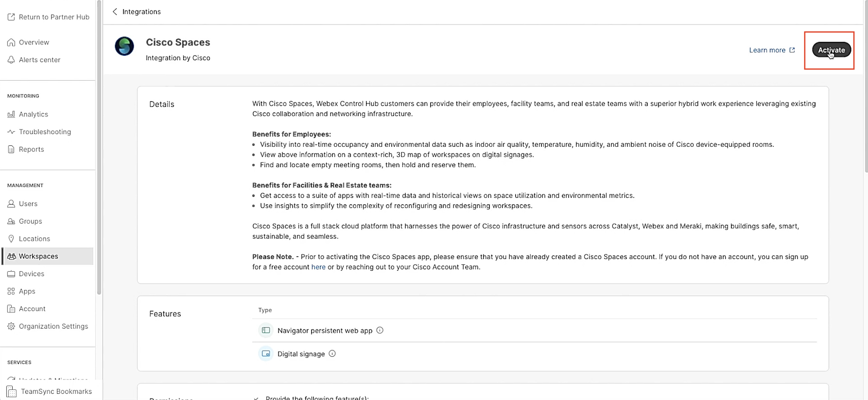Click the back arrow beside Integrations
This screenshot has height=400, width=868.
(115, 12)
